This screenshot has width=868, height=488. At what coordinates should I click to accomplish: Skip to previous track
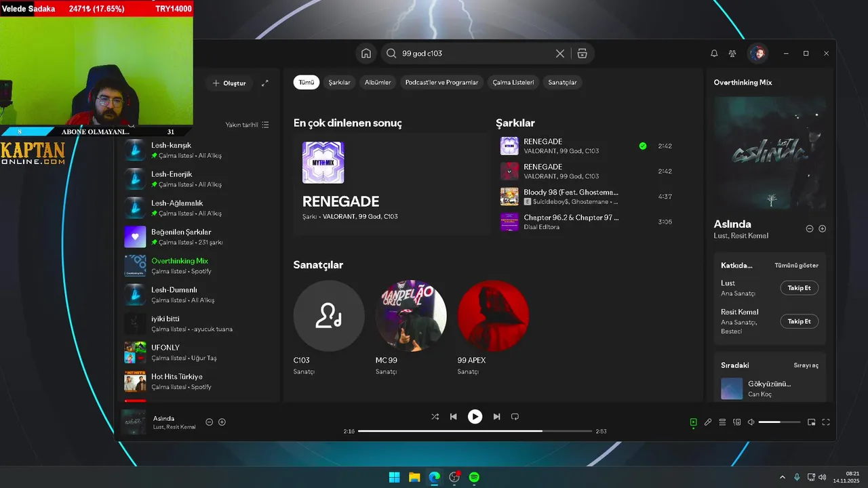pyautogui.click(x=454, y=417)
